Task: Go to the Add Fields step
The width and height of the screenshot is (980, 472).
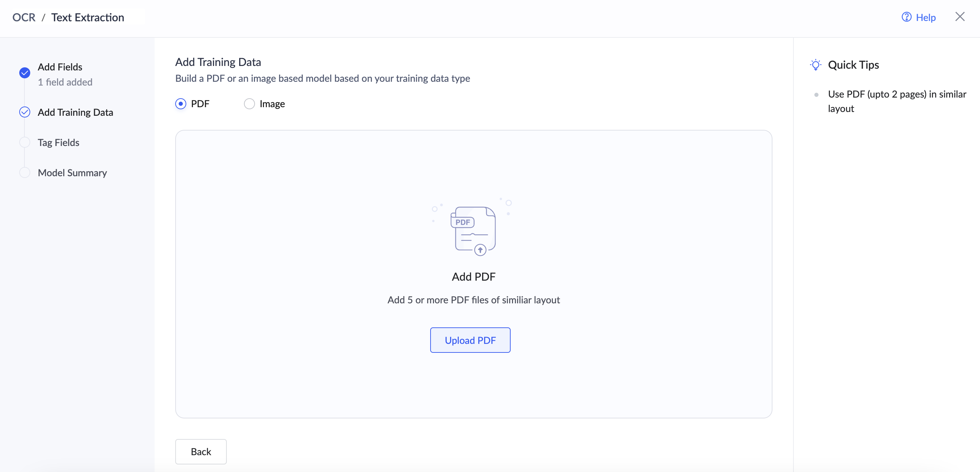Action: point(60,67)
